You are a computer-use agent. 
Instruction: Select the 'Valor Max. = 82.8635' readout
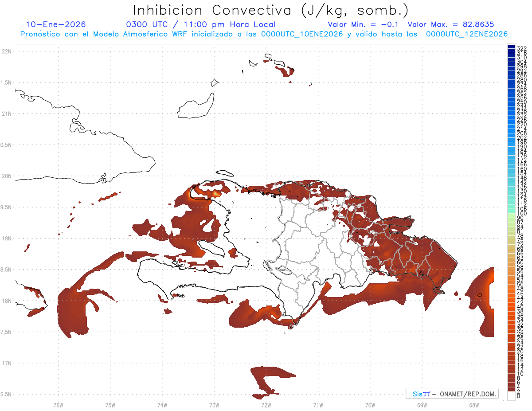(x=451, y=25)
